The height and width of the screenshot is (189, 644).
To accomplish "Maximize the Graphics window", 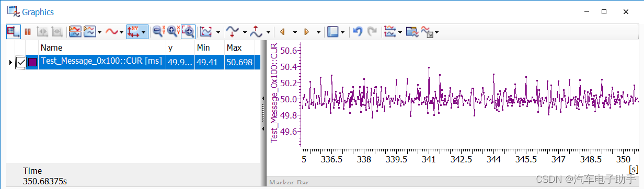I will (604, 11).
